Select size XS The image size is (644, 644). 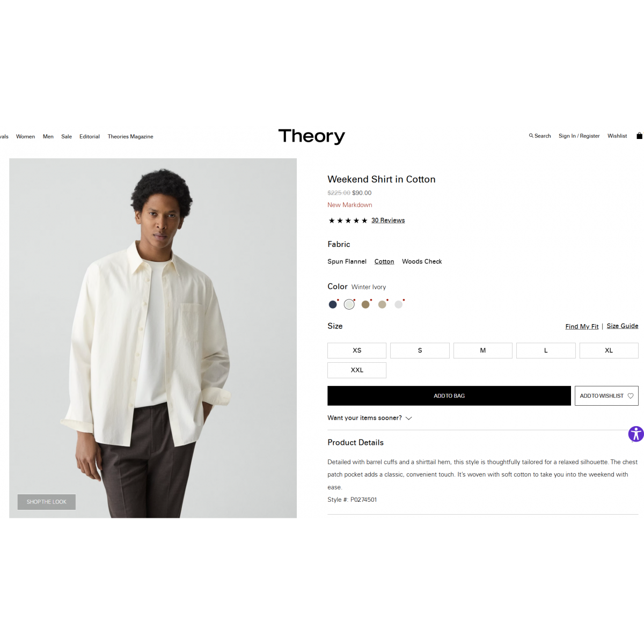[357, 350]
